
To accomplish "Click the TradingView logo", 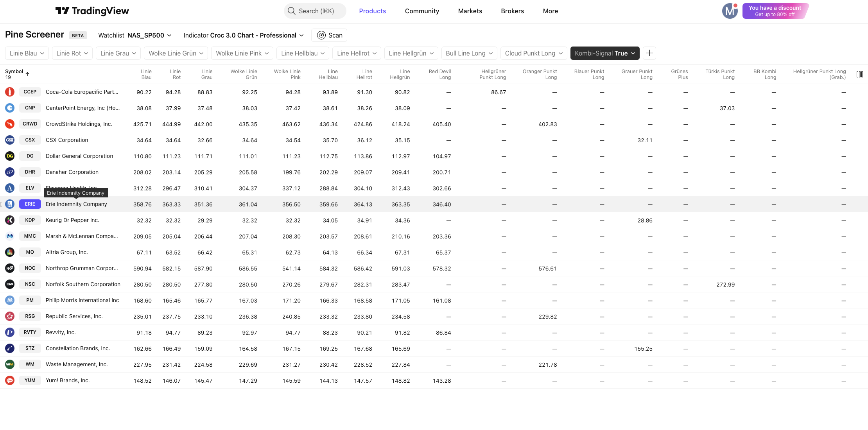I will click(92, 11).
